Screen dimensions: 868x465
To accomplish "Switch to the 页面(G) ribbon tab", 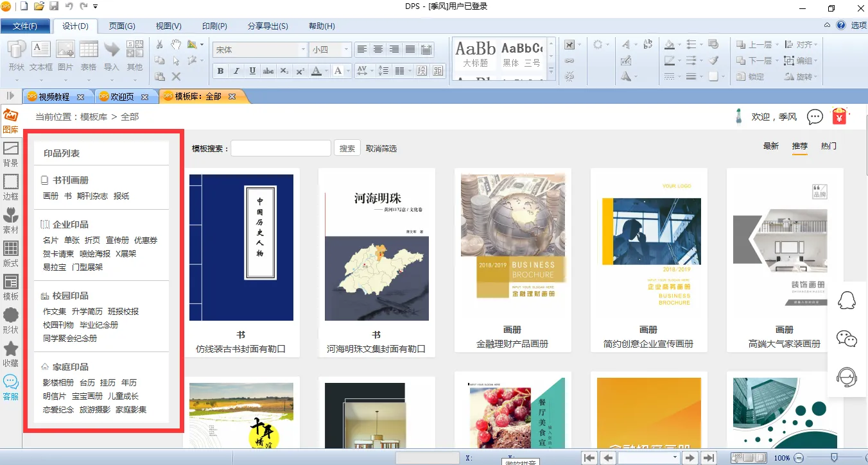I will tap(121, 26).
